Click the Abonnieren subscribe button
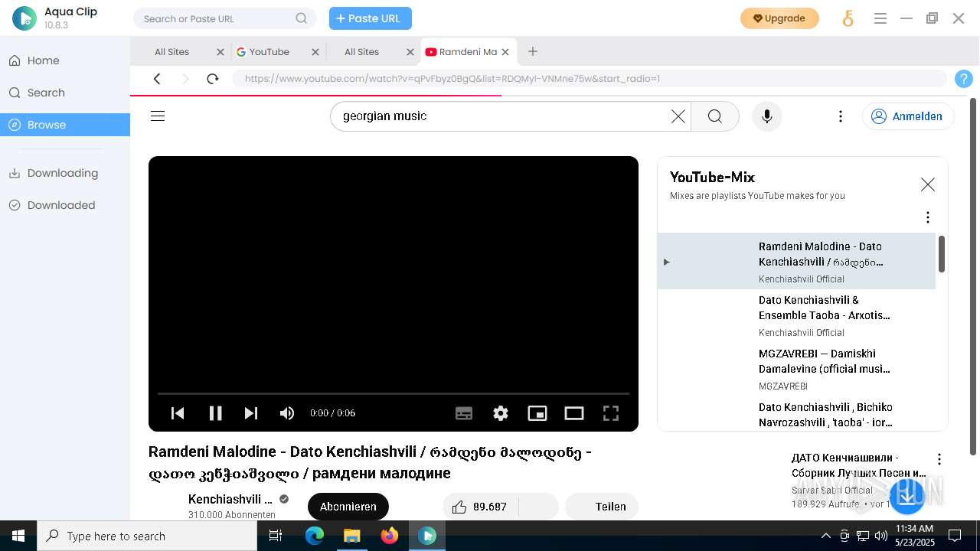This screenshot has height=551, width=980. point(348,507)
